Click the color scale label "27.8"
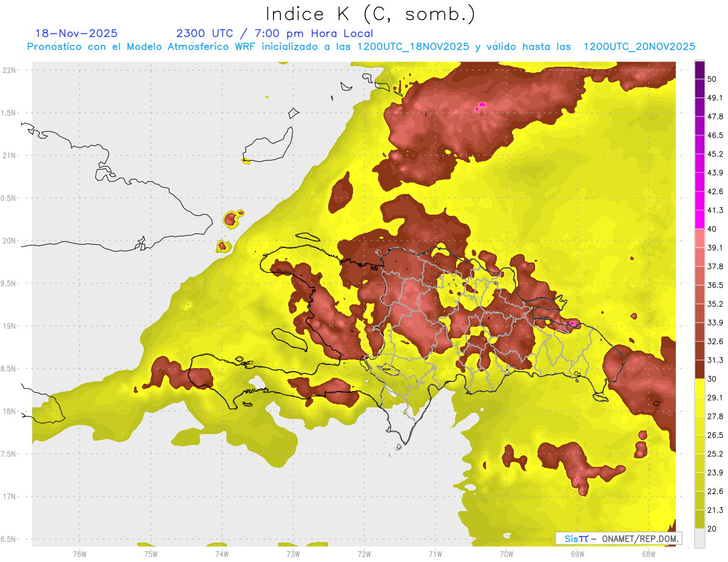The image size is (728, 562). (715, 416)
